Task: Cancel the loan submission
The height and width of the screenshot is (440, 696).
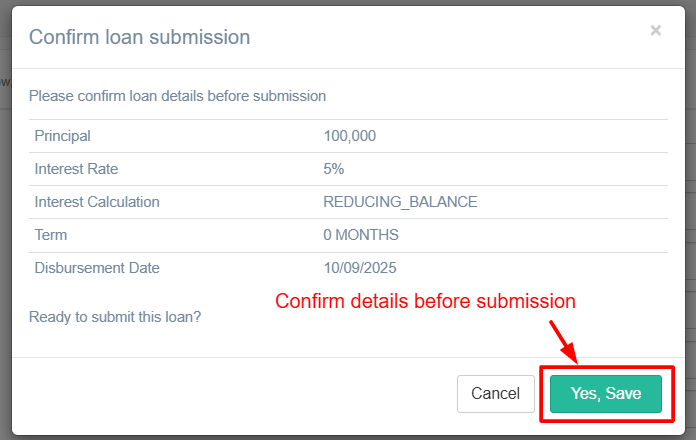Action: [x=496, y=394]
